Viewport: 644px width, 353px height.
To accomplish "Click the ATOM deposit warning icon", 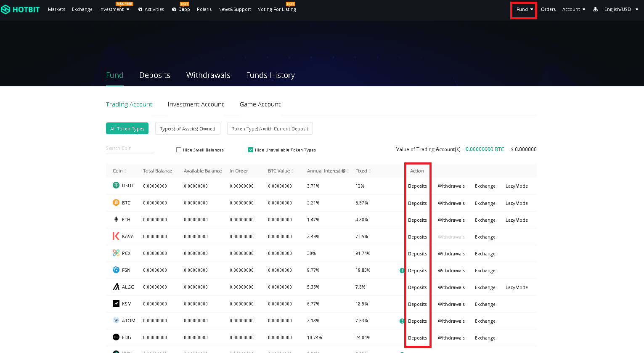I will pos(402,321).
